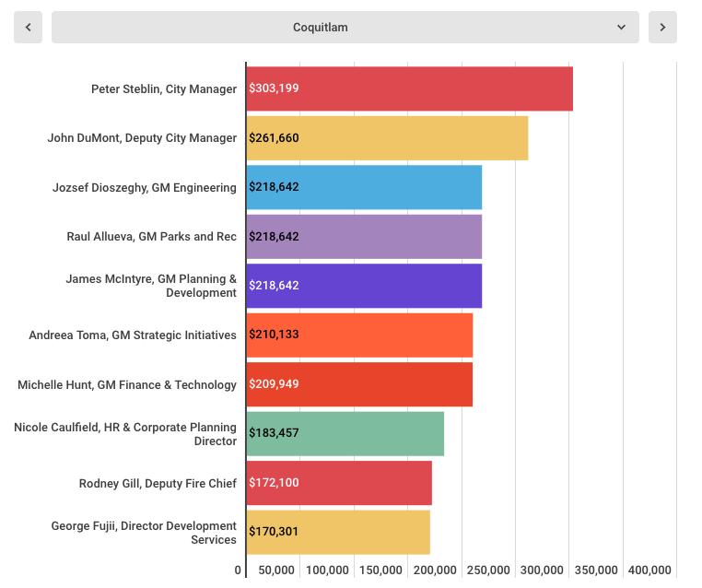Viewport: 702px width, 588px height.
Task: Expand the dropdown chevron beside Coquitlam
Action: point(622,28)
